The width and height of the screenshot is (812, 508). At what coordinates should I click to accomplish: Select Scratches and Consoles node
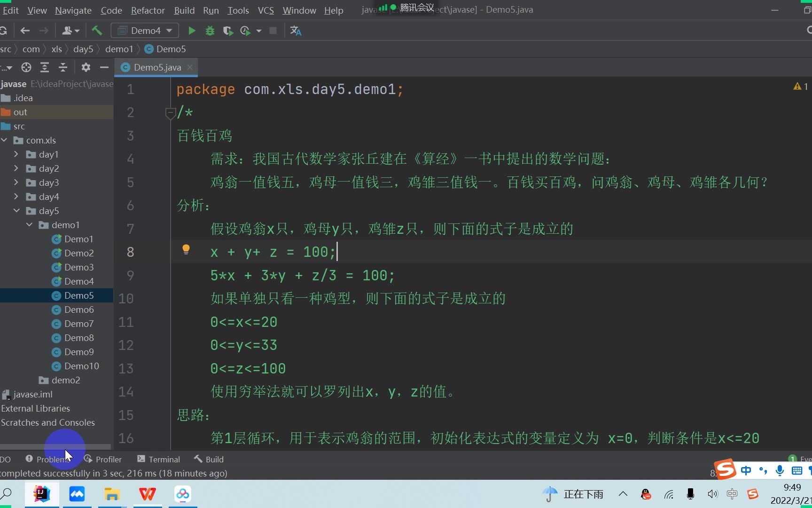click(47, 422)
